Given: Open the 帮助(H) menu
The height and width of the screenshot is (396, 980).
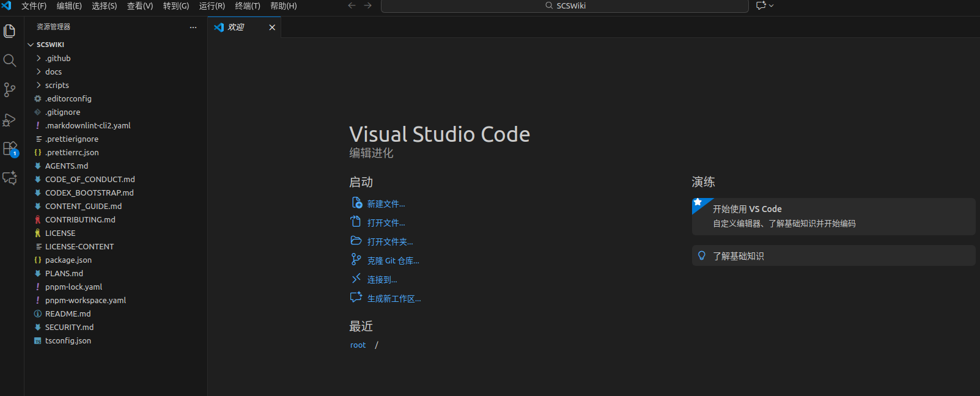Looking at the screenshot, I should (284, 5).
